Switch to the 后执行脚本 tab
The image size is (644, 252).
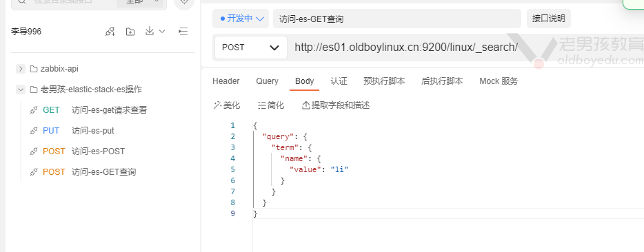443,81
